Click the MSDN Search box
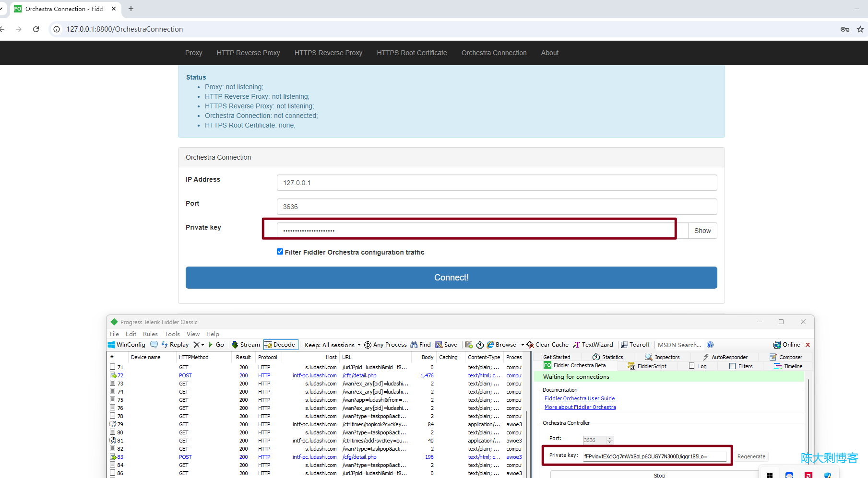 (x=679, y=345)
